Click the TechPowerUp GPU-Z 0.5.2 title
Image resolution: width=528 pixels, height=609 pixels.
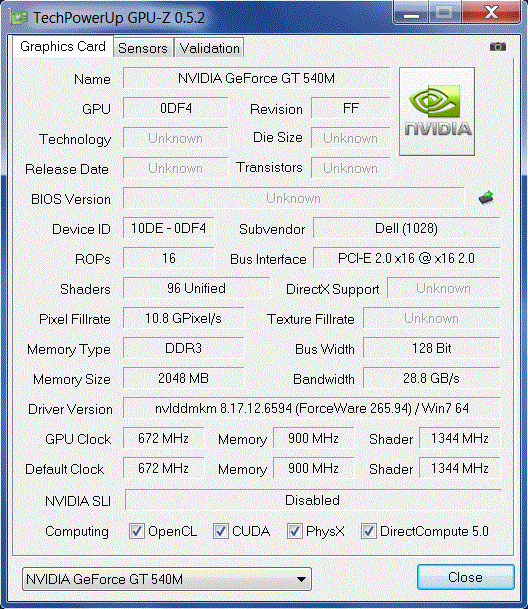(x=118, y=17)
